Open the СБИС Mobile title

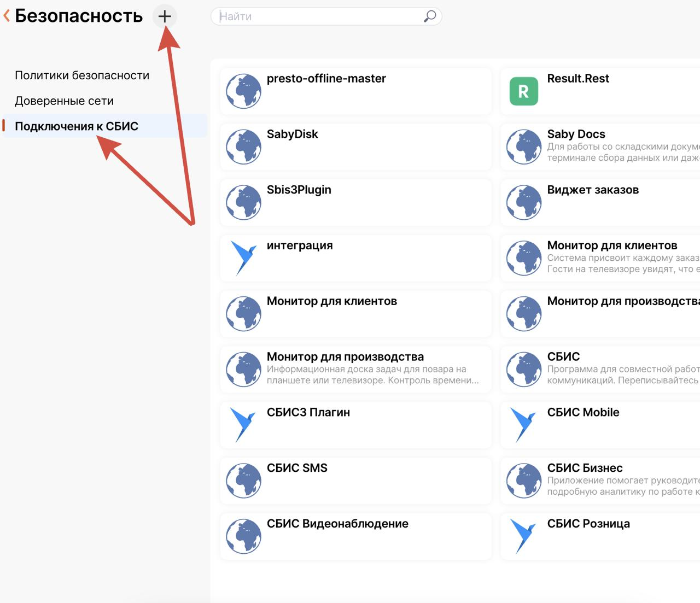pyautogui.click(x=584, y=413)
